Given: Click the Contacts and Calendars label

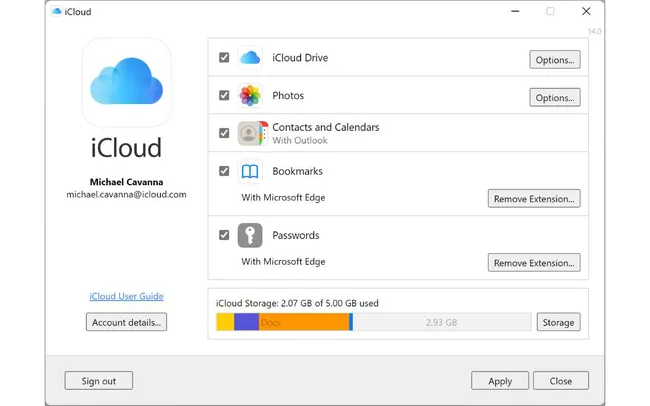Looking at the screenshot, I should click(326, 127).
